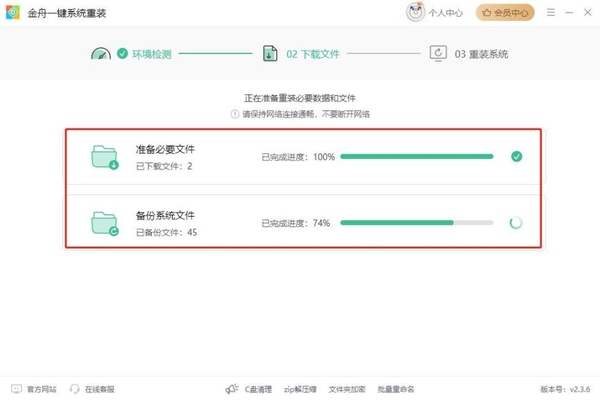Select the 03 重装系统 step

(481, 54)
